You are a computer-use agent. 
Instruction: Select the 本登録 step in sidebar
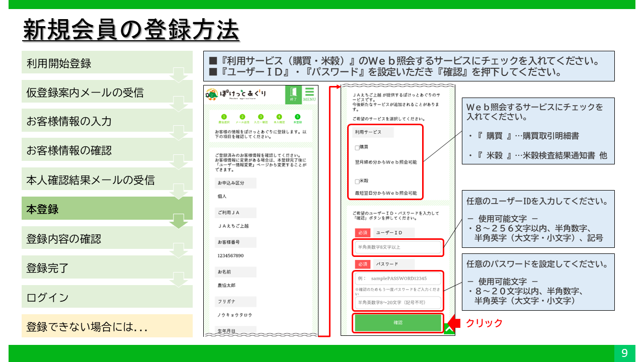pyautogui.click(x=107, y=209)
